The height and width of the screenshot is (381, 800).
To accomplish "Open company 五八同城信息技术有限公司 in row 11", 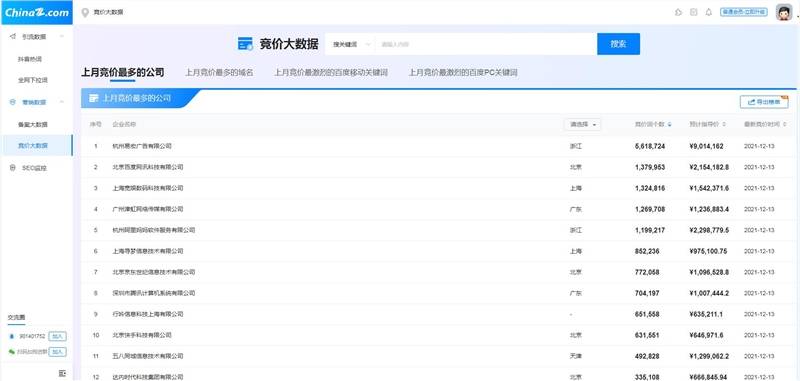I will [x=148, y=356].
